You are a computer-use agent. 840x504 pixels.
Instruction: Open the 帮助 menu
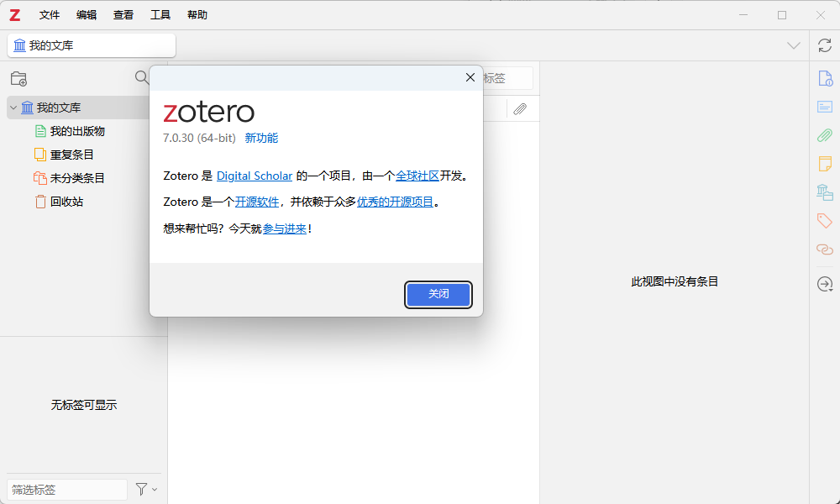(x=197, y=14)
